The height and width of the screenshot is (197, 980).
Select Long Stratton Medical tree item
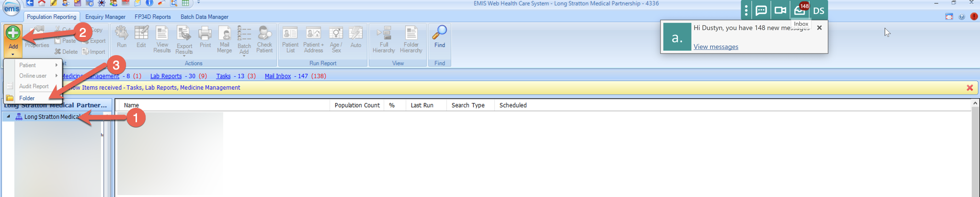click(52, 116)
